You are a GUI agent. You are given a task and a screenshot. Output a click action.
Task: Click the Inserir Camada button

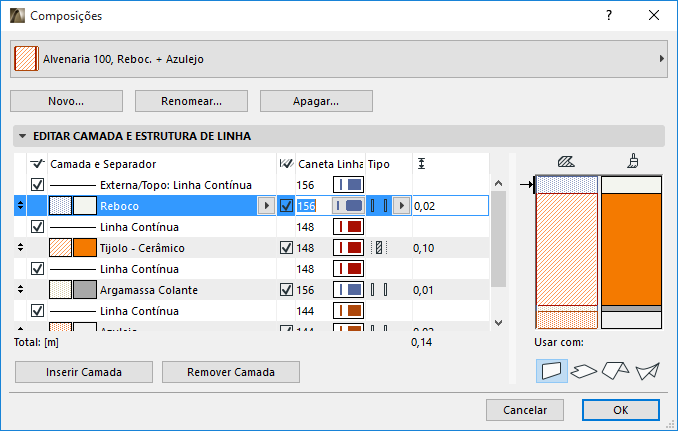(83, 372)
